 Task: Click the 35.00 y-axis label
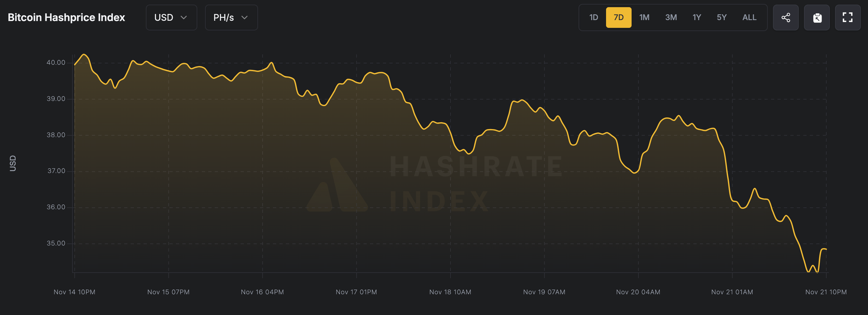[x=56, y=243]
